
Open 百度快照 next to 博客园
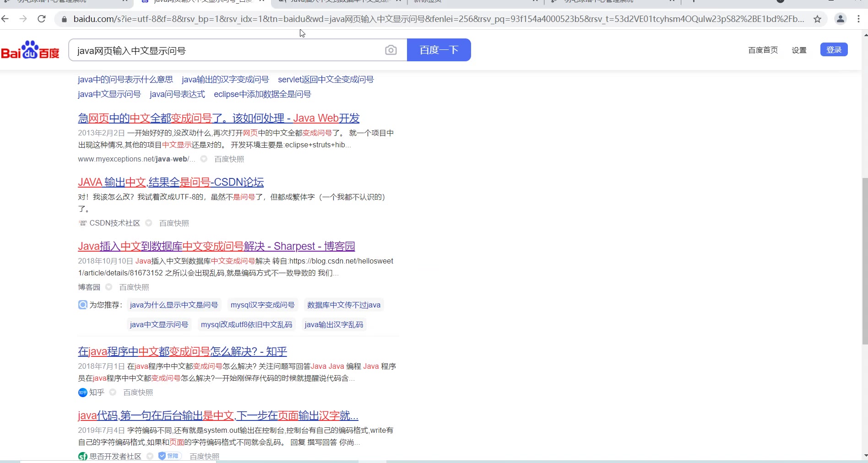point(134,287)
